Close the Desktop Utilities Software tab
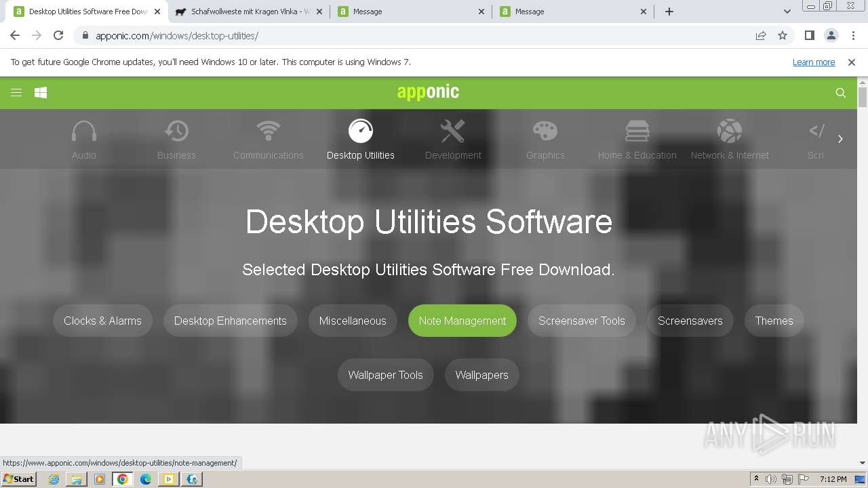Viewport: 868px width, 488px height. 157,12
